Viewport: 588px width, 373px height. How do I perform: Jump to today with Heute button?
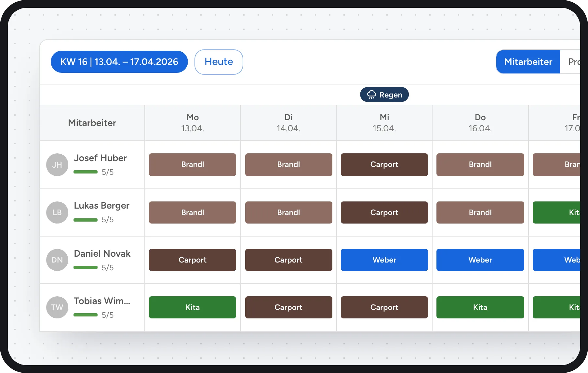click(219, 62)
